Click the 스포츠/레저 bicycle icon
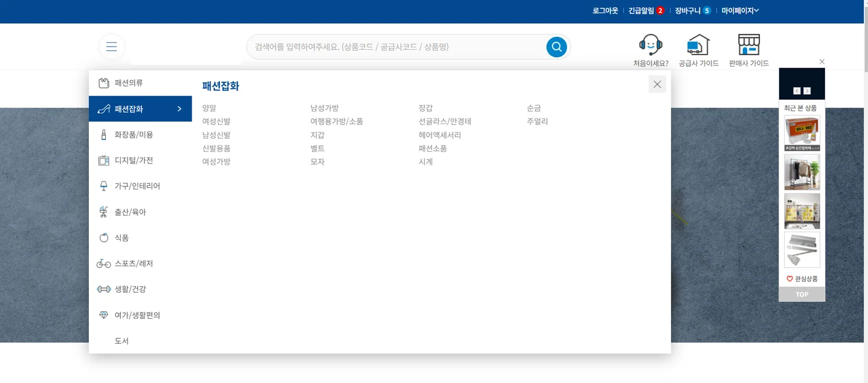This screenshot has height=383, width=868. 104,263
